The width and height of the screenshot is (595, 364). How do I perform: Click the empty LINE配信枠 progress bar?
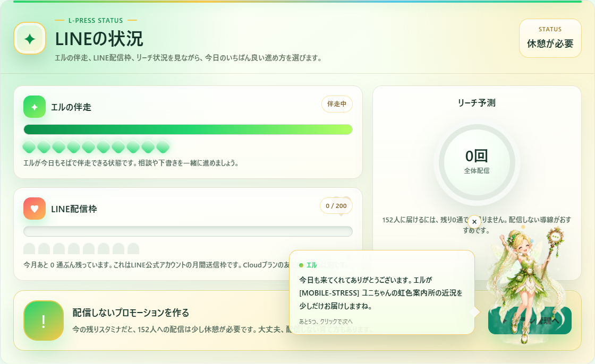pyautogui.click(x=188, y=231)
